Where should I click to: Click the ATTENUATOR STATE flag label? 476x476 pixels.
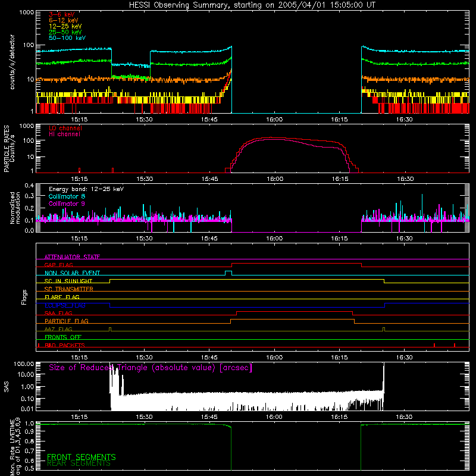click(72, 257)
